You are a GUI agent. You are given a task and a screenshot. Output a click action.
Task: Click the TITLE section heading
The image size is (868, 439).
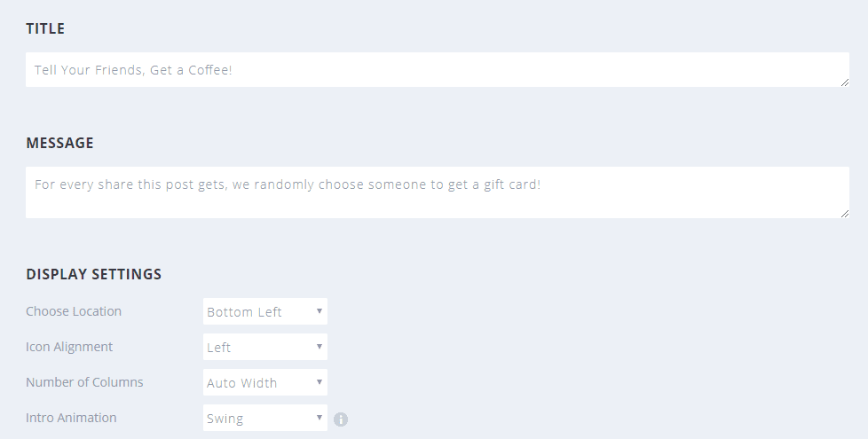click(45, 28)
